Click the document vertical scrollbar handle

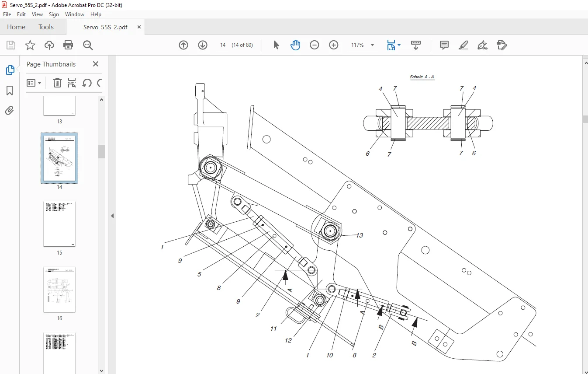tap(585, 119)
